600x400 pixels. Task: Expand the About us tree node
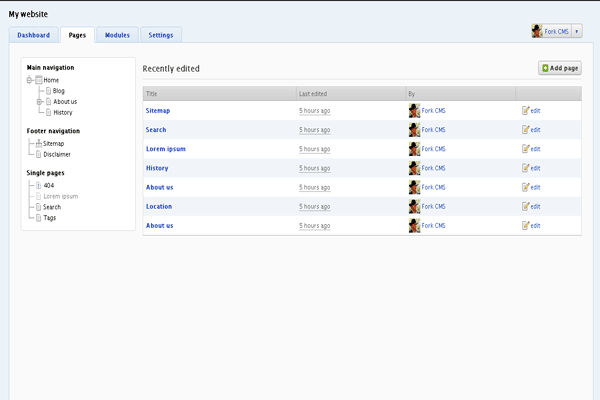(39, 102)
